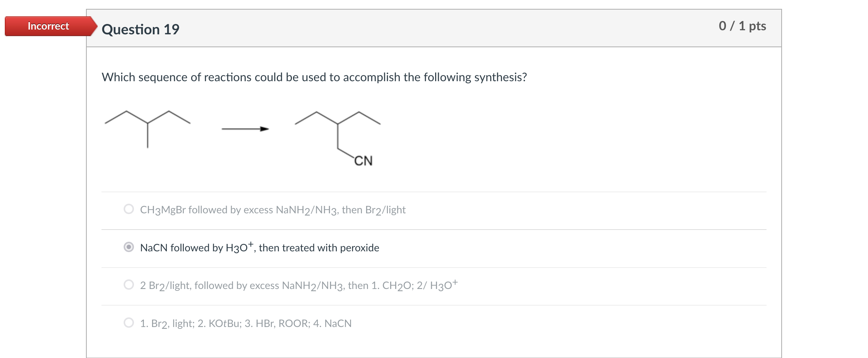Click the CN label on the product
This screenshot has height=358, width=868.
363,160
